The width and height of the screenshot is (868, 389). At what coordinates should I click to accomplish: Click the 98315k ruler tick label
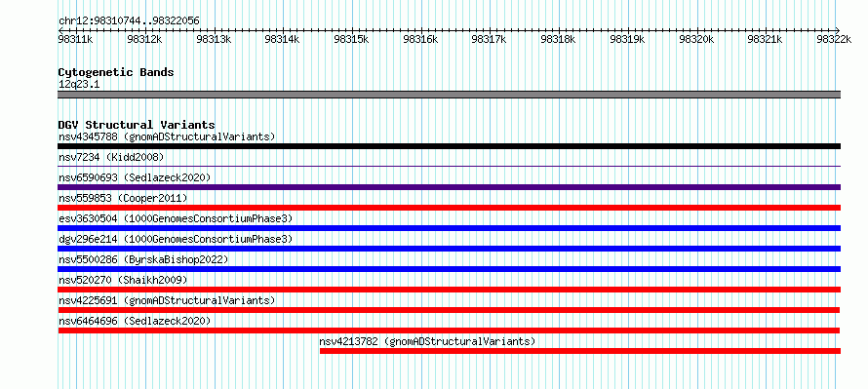click(351, 39)
